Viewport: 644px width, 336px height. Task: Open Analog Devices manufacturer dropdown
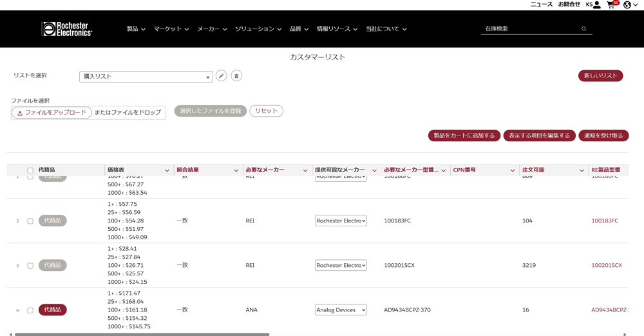(x=341, y=310)
